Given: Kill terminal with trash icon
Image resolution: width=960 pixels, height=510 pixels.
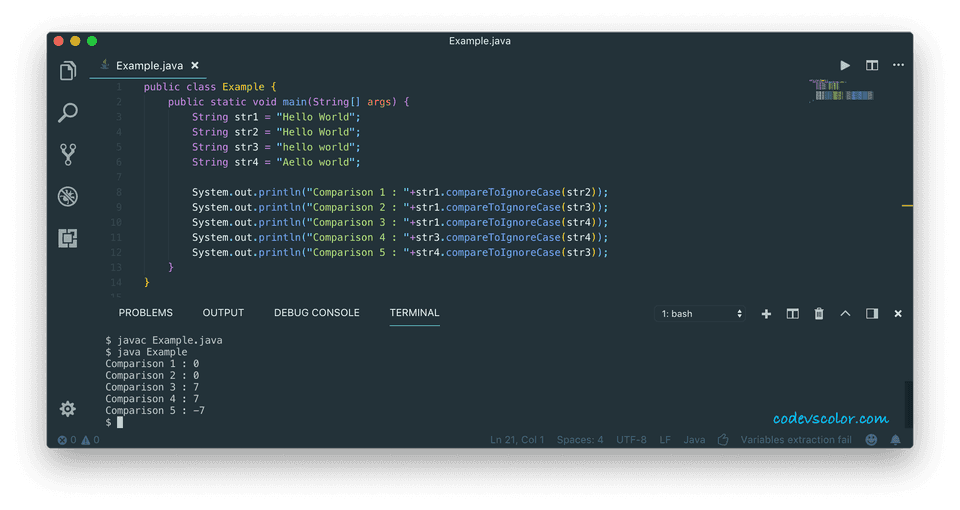Looking at the screenshot, I should click(x=819, y=314).
